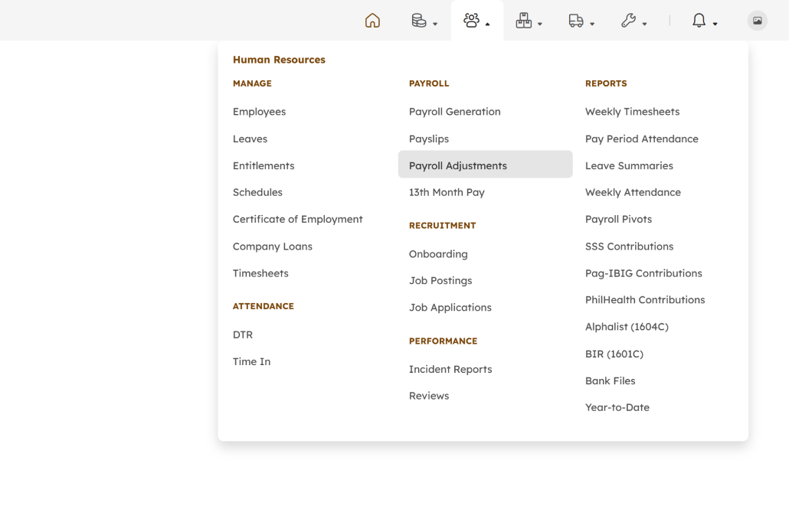
Task: Go to Schedules
Action: [x=257, y=192]
